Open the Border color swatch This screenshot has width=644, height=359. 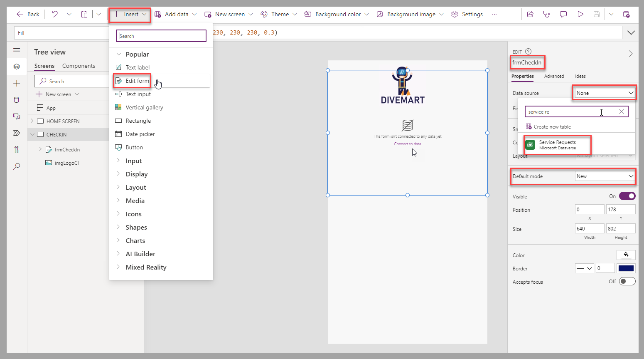point(626,268)
